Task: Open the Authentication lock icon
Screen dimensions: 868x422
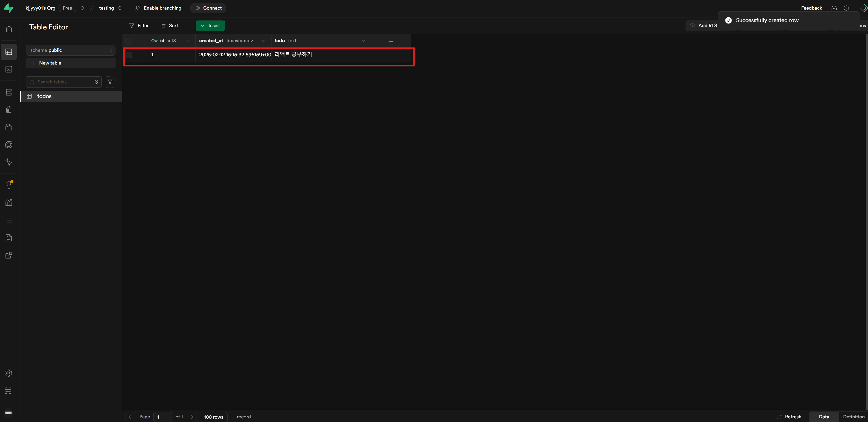Action: point(9,109)
